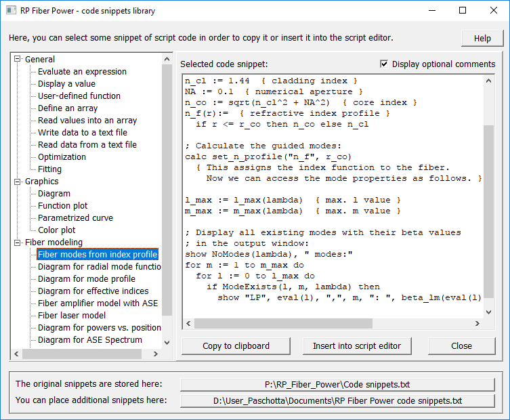510x420 pixels.
Task: Select Read data from a text file
Action: (x=87, y=145)
